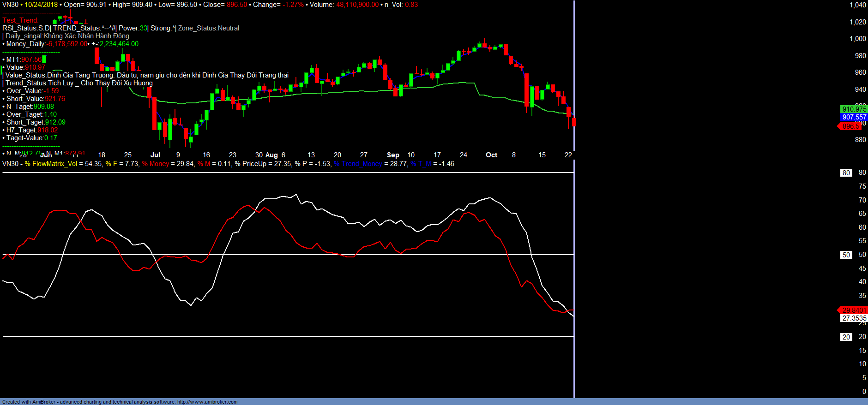Click the % Trend_Money label in indicator header
Screen dimensions: 868x405
(x=358, y=164)
